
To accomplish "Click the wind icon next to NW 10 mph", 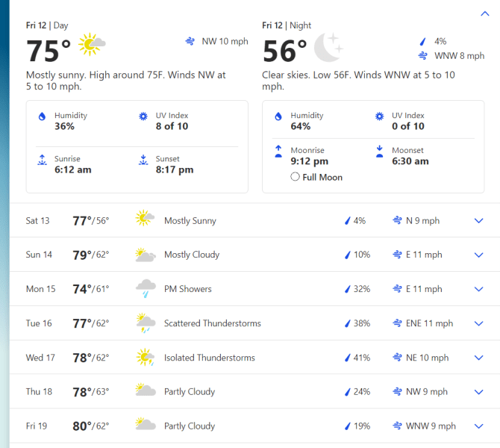I will tap(190, 41).
